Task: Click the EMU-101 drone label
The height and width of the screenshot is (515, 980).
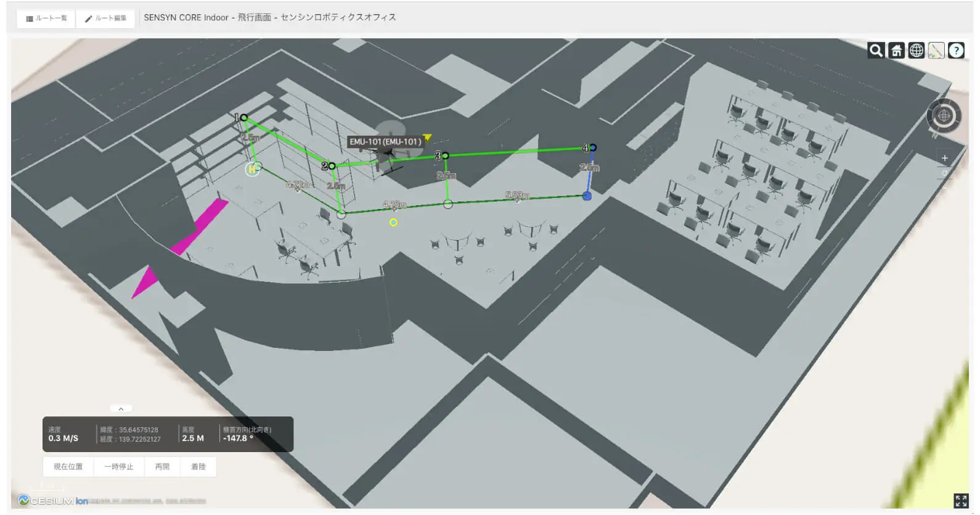Action: (x=386, y=142)
